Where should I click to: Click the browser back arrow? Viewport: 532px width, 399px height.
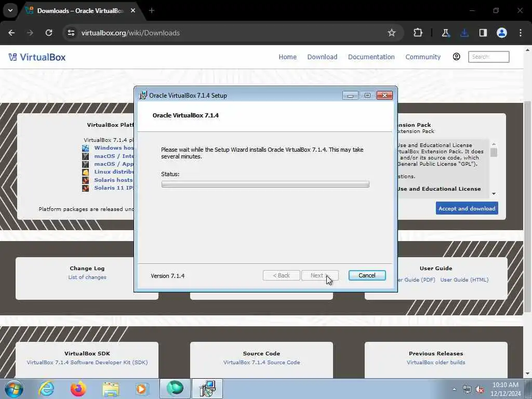pos(11,33)
